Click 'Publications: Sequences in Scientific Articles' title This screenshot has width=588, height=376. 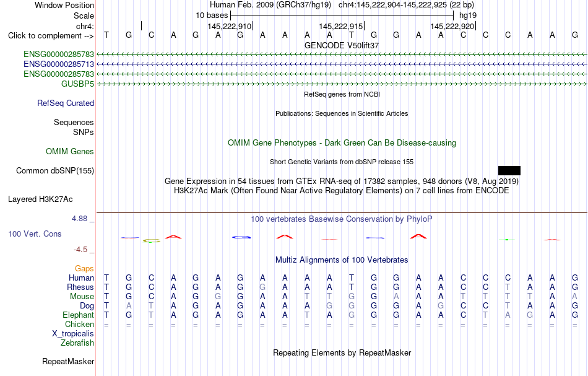coord(342,113)
